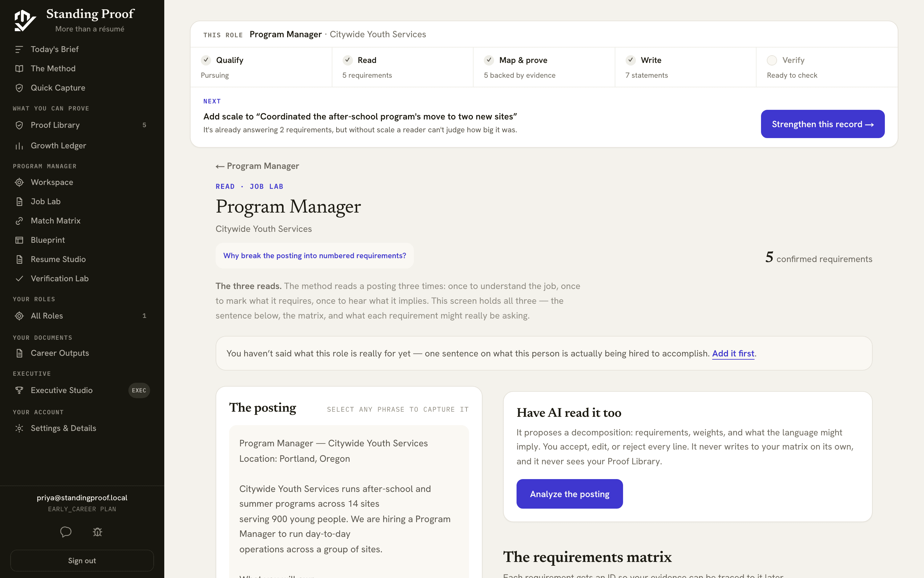Click the Program Manager role header title

286,34
